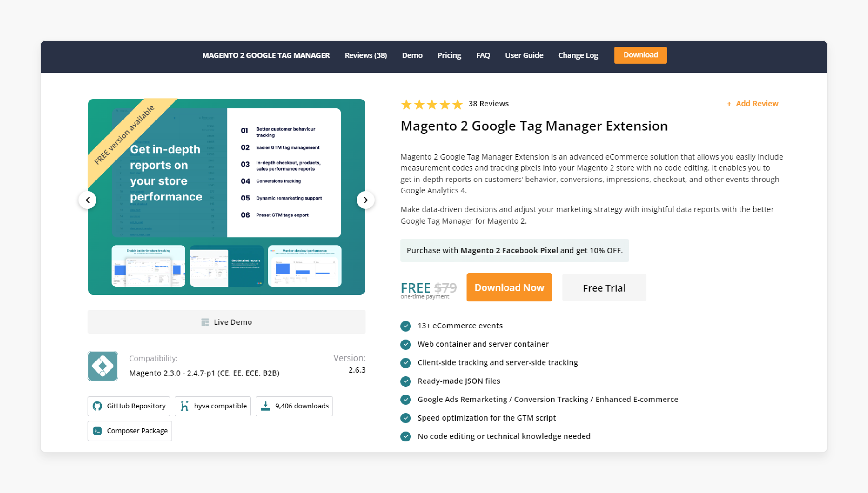The height and width of the screenshot is (493, 868).
Task: Jump to the Pricing section
Action: click(x=449, y=55)
